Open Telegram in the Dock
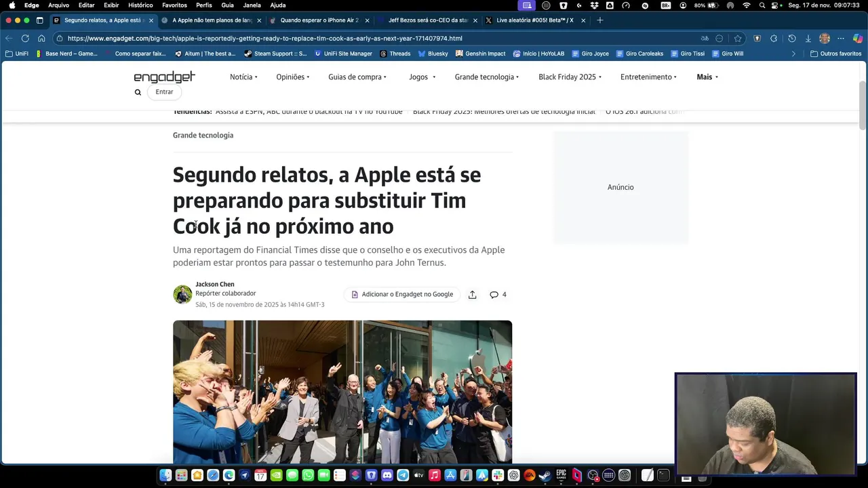This screenshot has width=868, height=488. tap(403, 475)
